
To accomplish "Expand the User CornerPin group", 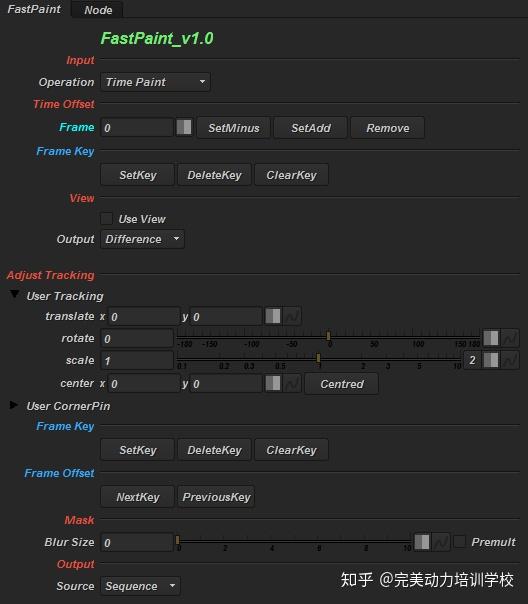I will [14, 405].
